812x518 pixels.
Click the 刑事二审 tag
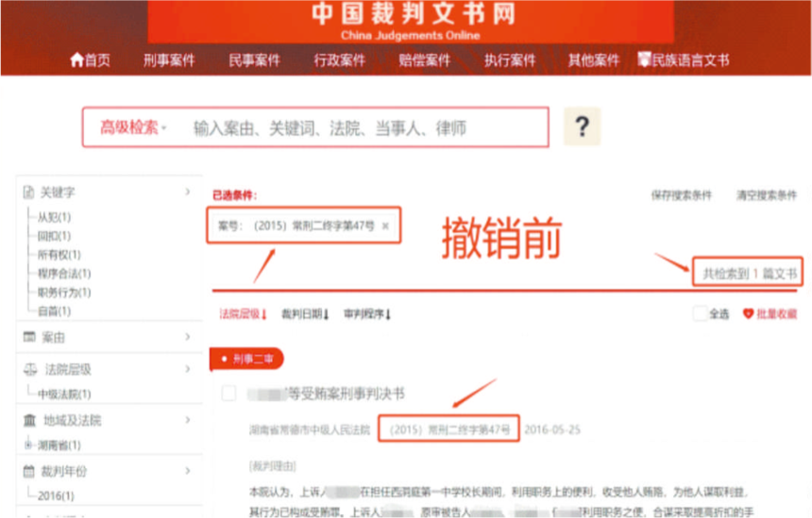tap(246, 359)
